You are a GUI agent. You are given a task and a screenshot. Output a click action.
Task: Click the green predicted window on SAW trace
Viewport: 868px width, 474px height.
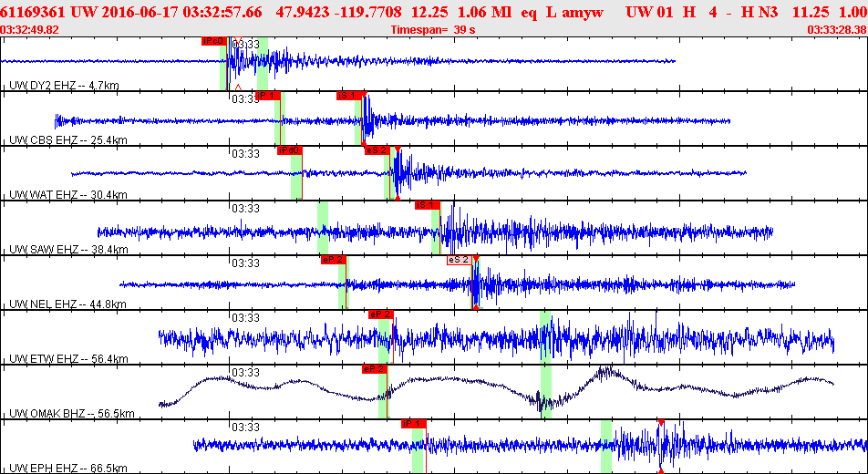[x=323, y=228]
